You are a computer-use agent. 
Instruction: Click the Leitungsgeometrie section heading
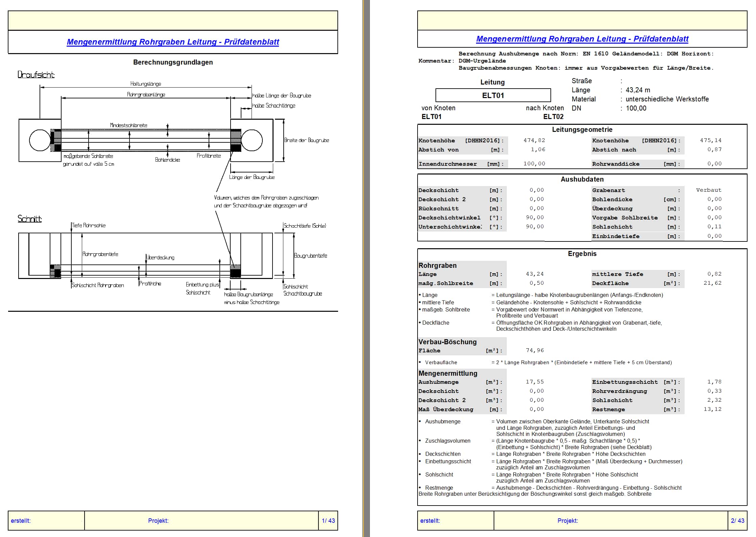coord(582,130)
